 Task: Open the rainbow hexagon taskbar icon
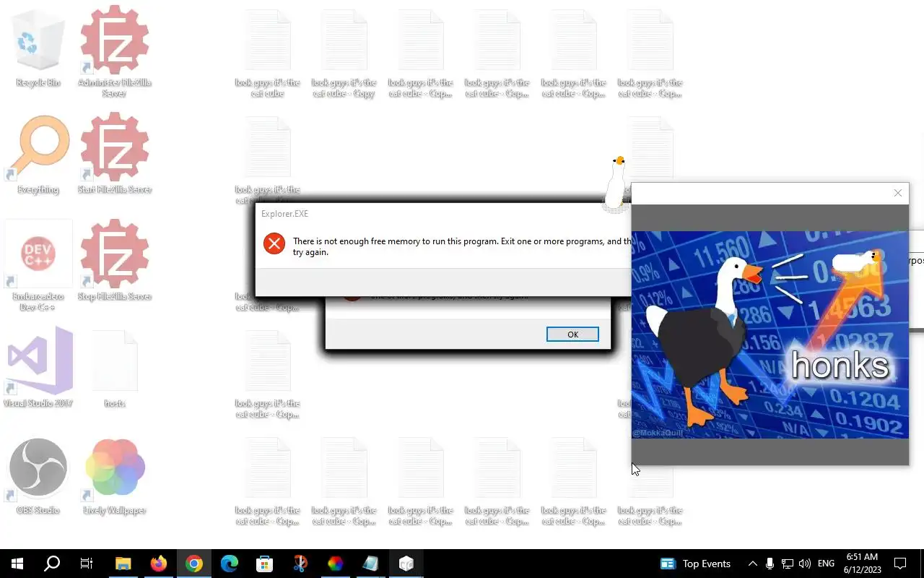pos(336,564)
